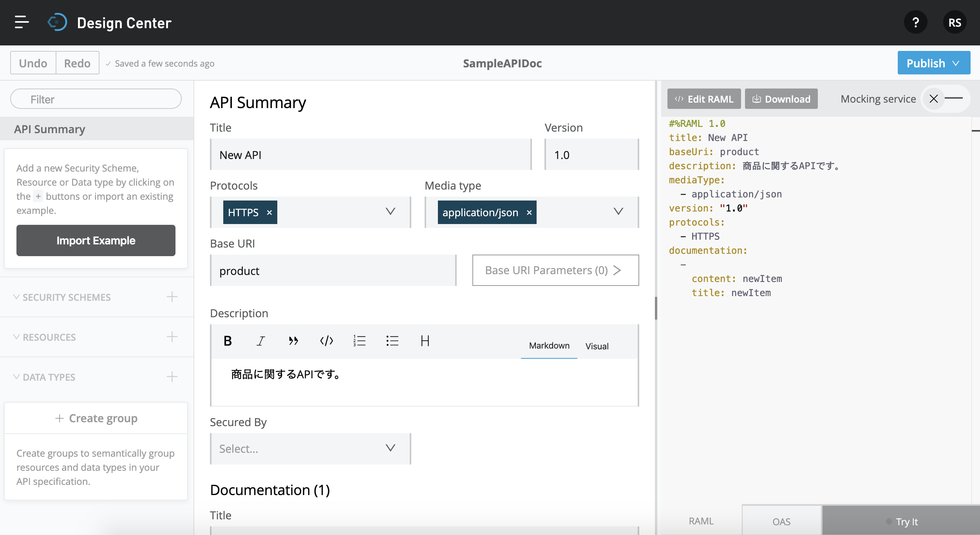Open the RS user avatar menu

pyautogui.click(x=955, y=22)
